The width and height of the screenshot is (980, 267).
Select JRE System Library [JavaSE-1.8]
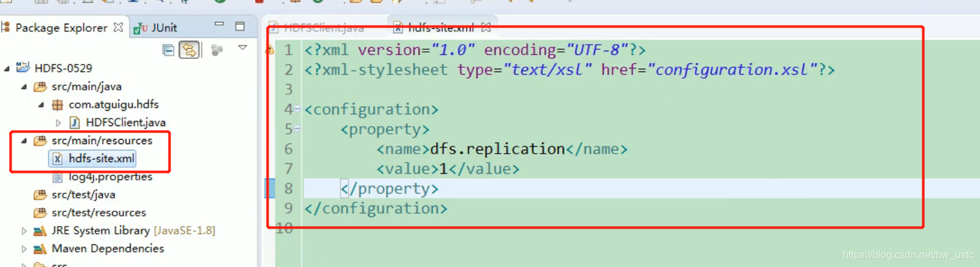pyautogui.click(x=133, y=231)
